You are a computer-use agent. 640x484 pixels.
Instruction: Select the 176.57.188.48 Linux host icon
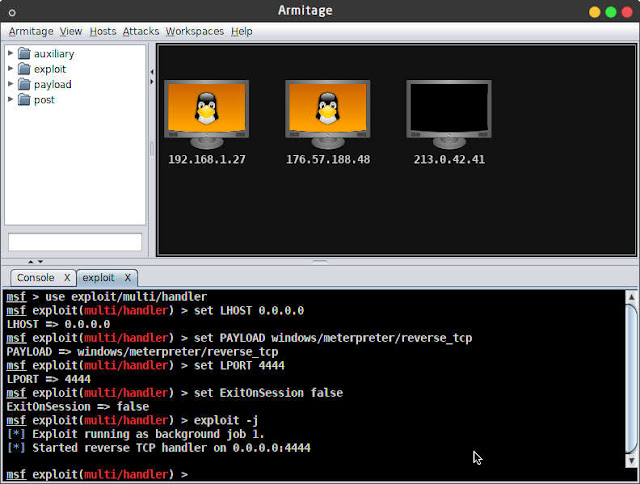pos(328,115)
